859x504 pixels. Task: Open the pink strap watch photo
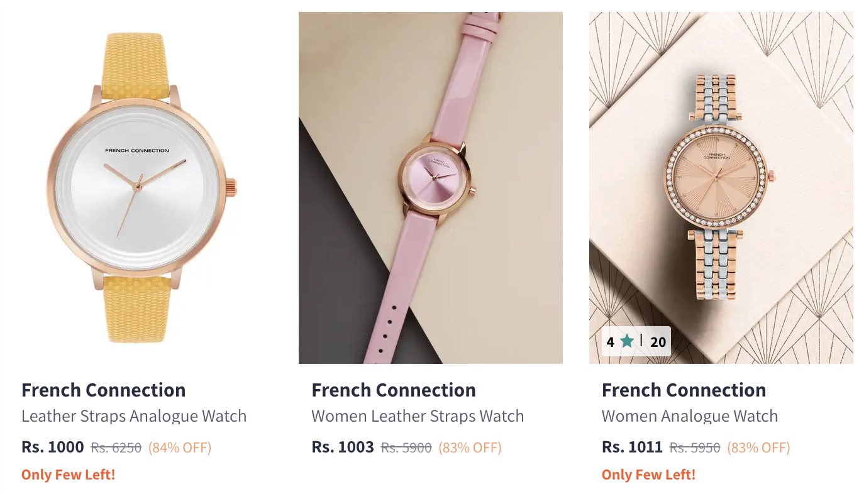(x=430, y=187)
